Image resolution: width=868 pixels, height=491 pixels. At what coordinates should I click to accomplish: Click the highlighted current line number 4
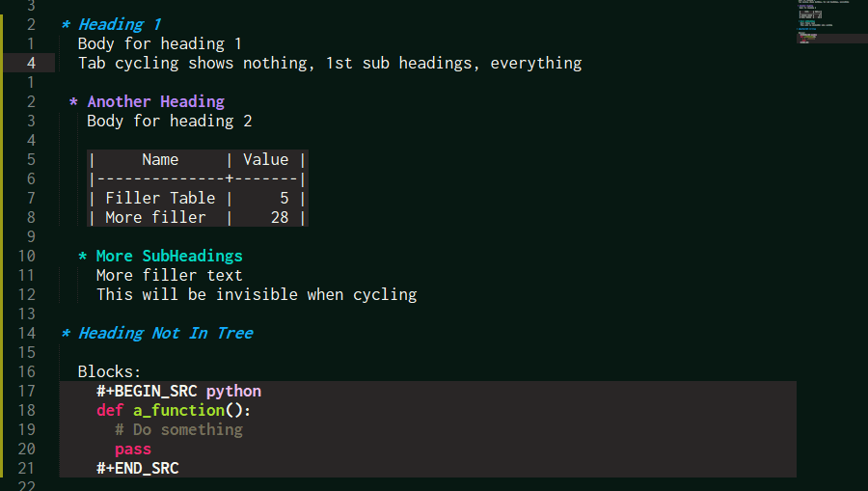pos(31,63)
